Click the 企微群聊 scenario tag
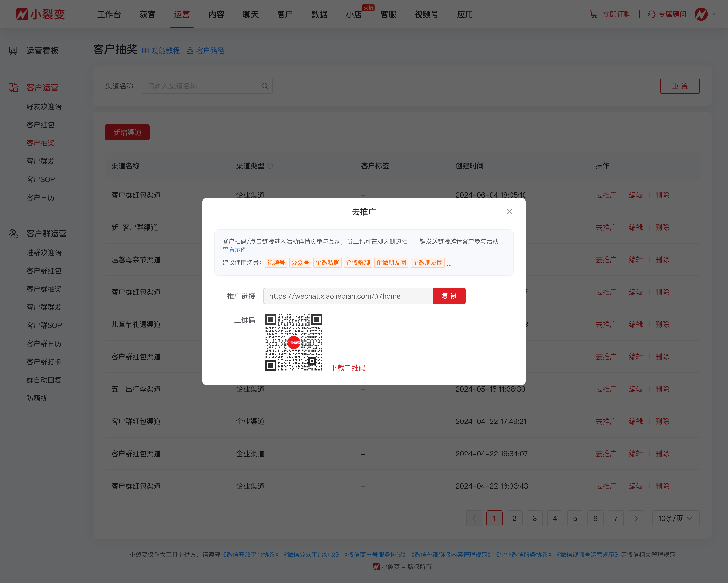Screen dimensions: 728x583 point(358,263)
